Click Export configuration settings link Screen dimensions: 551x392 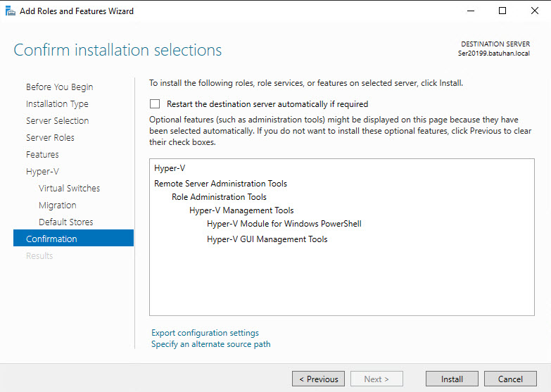tap(205, 333)
